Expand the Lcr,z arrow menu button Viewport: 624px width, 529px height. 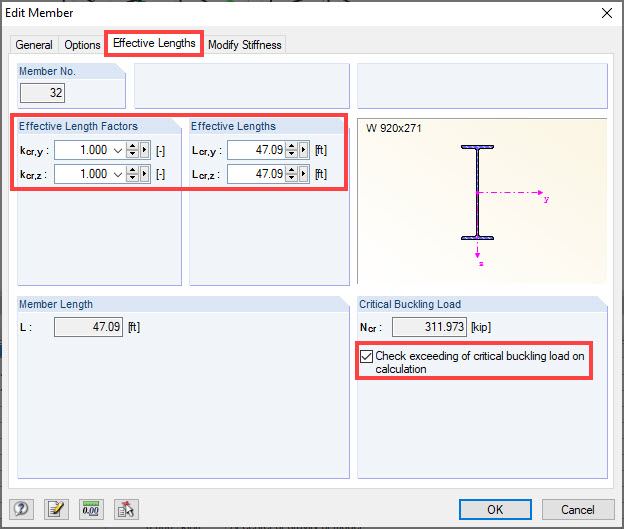pos(304,174)
